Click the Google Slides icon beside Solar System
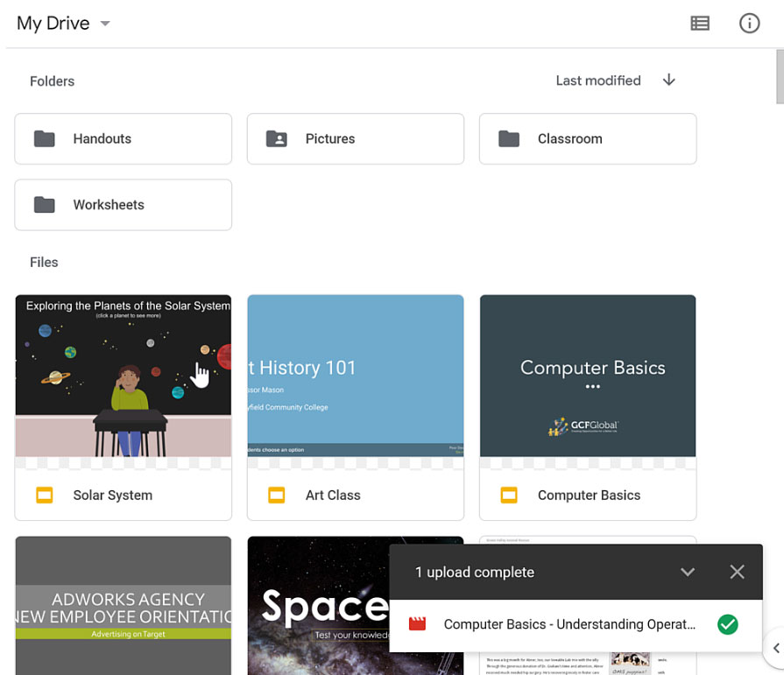 (x=45, y=496)
